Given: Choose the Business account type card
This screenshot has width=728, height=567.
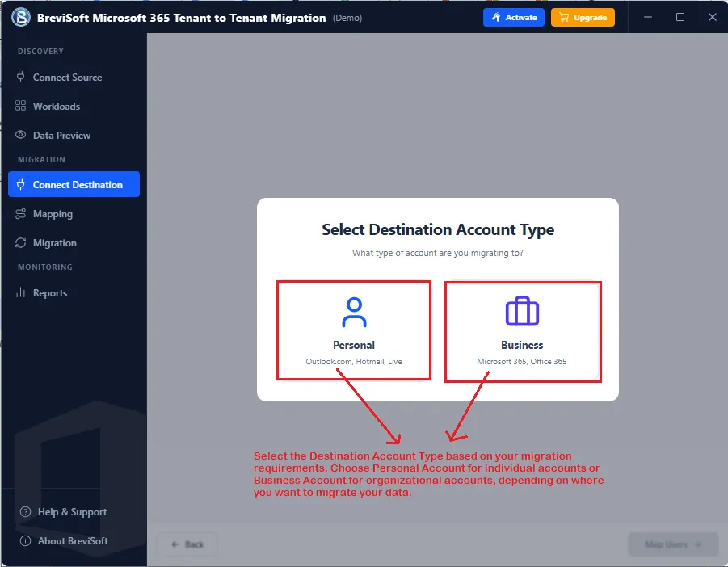Looking at the screenshot, I should [x=523, y=331].
